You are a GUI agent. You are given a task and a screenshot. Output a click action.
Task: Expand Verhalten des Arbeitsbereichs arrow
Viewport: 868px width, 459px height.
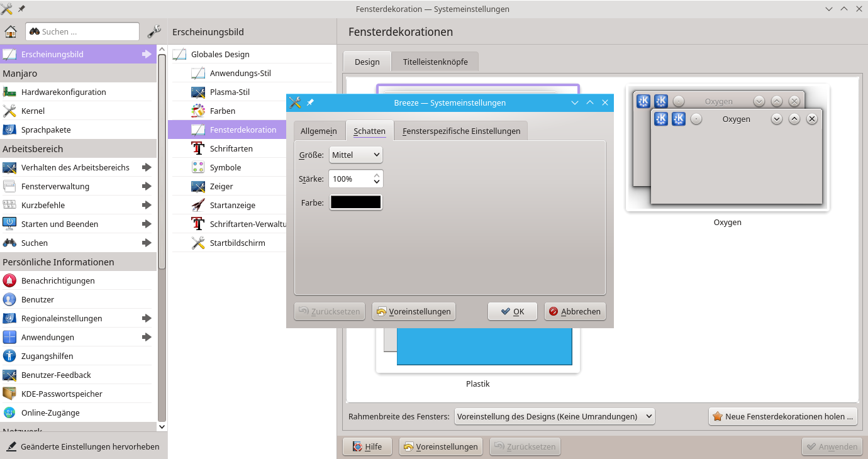coord(147,167)
